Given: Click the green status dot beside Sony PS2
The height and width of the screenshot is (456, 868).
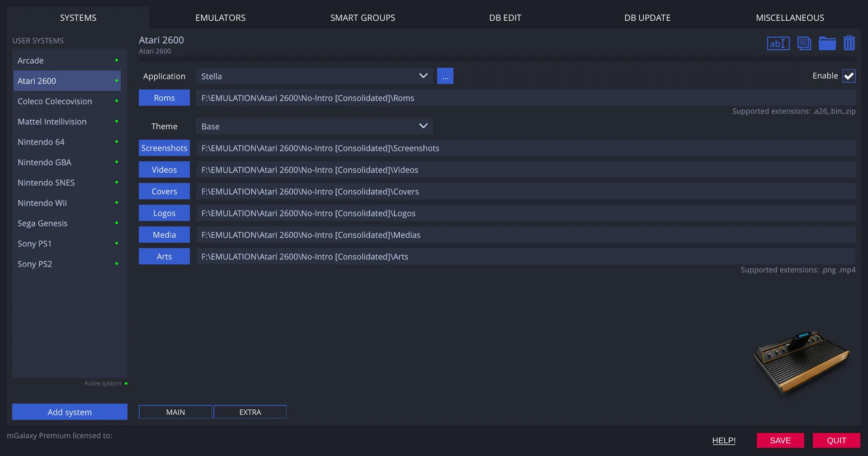Looking at the screenshot, I should coord(117,263).
